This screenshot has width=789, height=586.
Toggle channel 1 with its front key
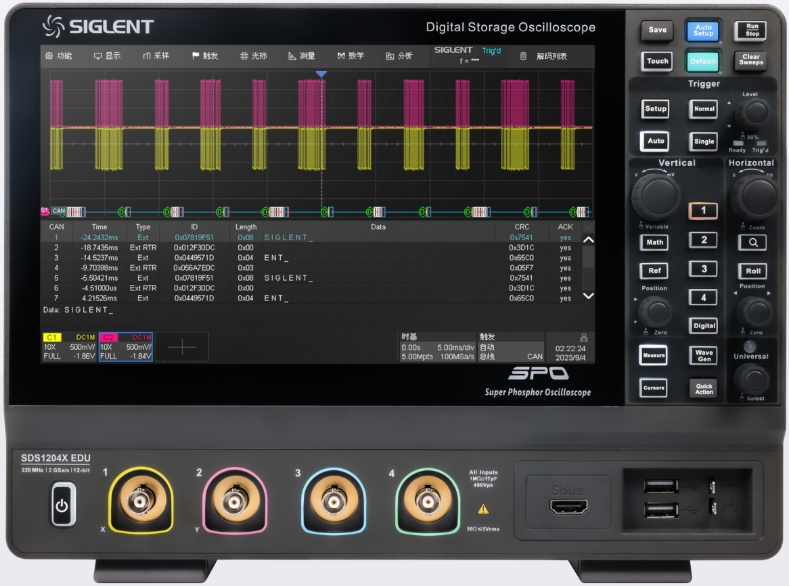pos(702,211)
